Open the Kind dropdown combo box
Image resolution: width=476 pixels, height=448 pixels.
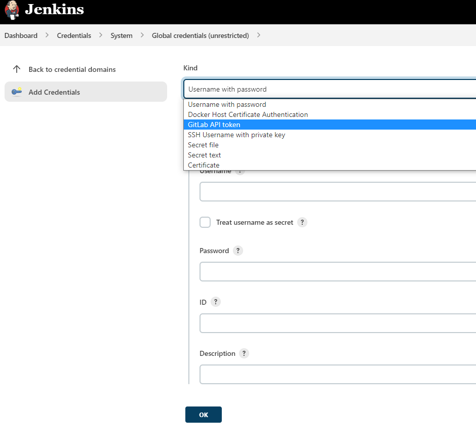click(x=330, y=89)
